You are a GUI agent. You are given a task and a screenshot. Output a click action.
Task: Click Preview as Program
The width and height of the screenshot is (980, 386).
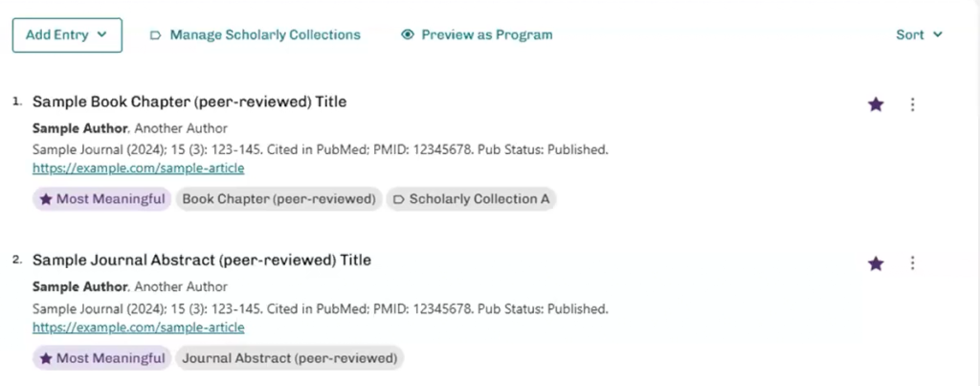click(486, 34)
